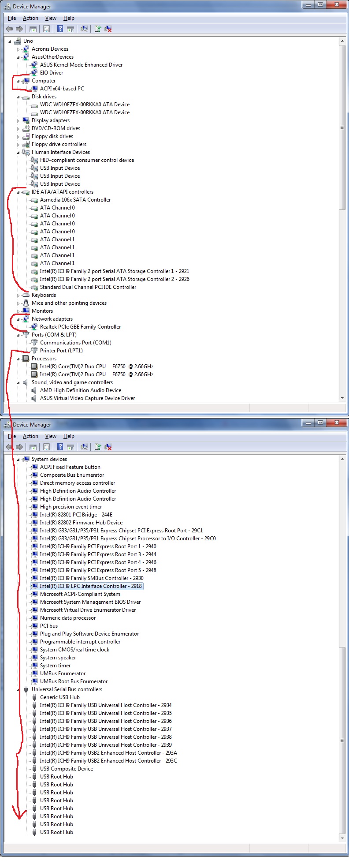Click the DVD/CD-ROM drives disc icon

(26, 128)
